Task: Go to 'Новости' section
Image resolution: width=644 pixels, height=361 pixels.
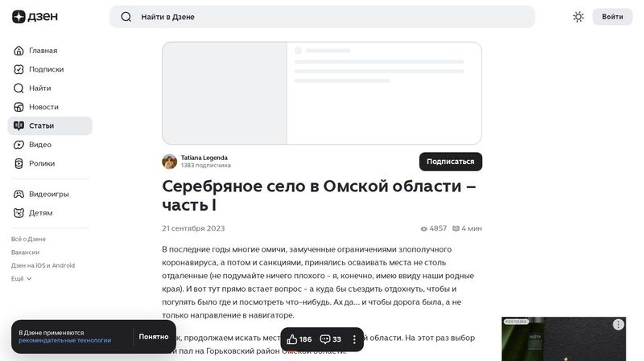Action: pos(43,107)
